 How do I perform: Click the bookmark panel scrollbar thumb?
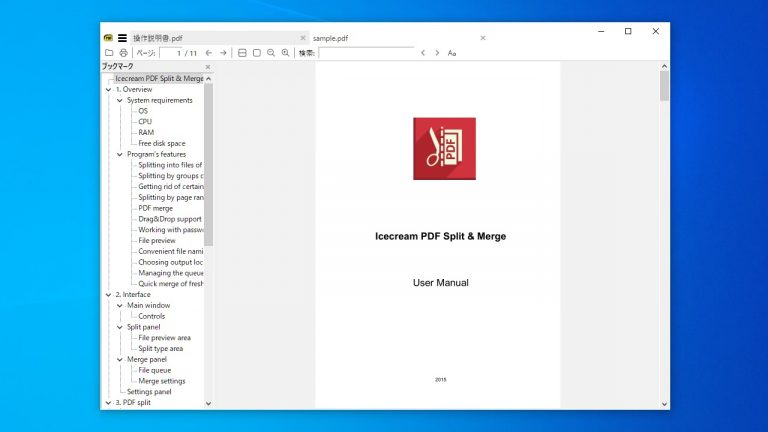tap(209, 165)
